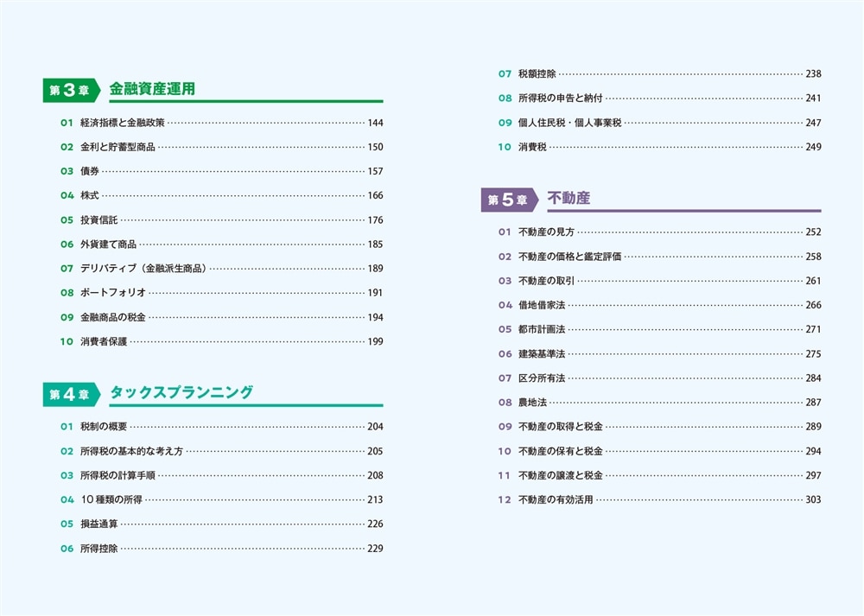The height and width of the screenshot is (616, 864).
Task: Click the green 第3章 chapter badge
Action: (x=72, y=90)
